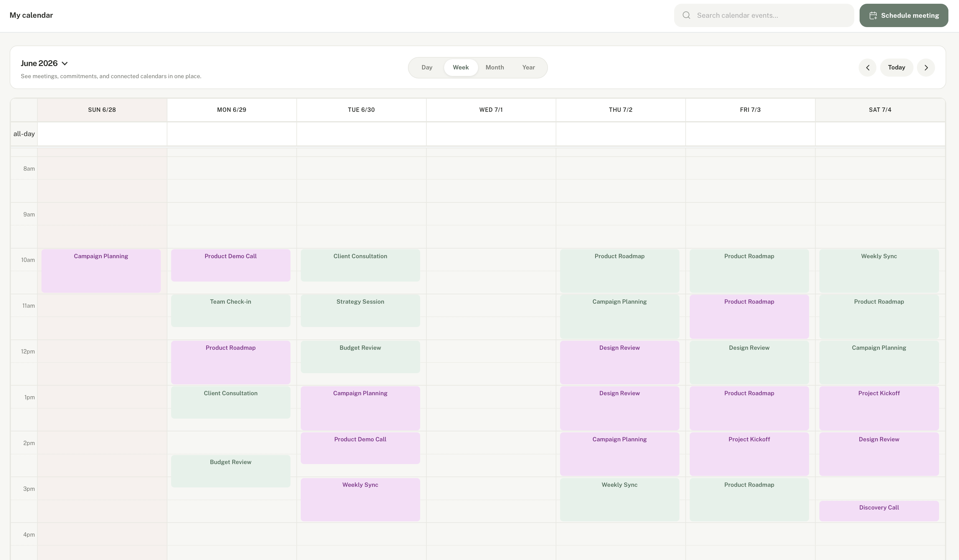Click the SAT 7/4 column header
This screenshot has height=560, width=959.
click(x=880, y=110)
